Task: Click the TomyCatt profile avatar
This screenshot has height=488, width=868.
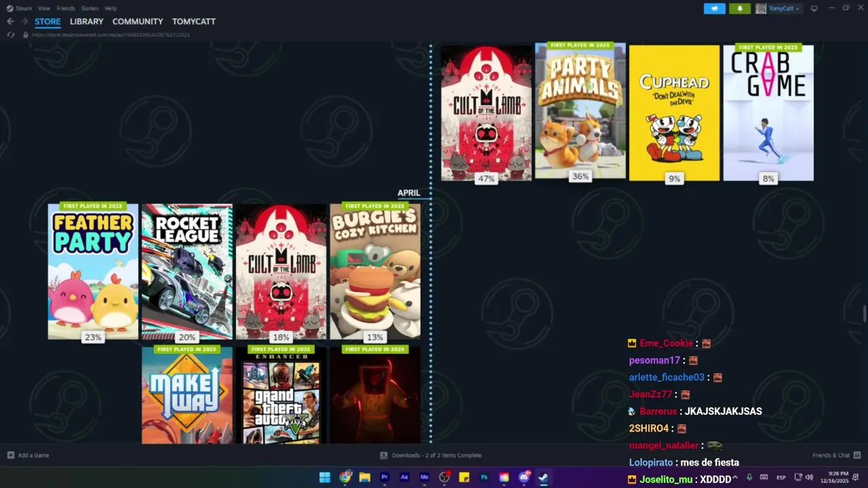Action: 761,8
